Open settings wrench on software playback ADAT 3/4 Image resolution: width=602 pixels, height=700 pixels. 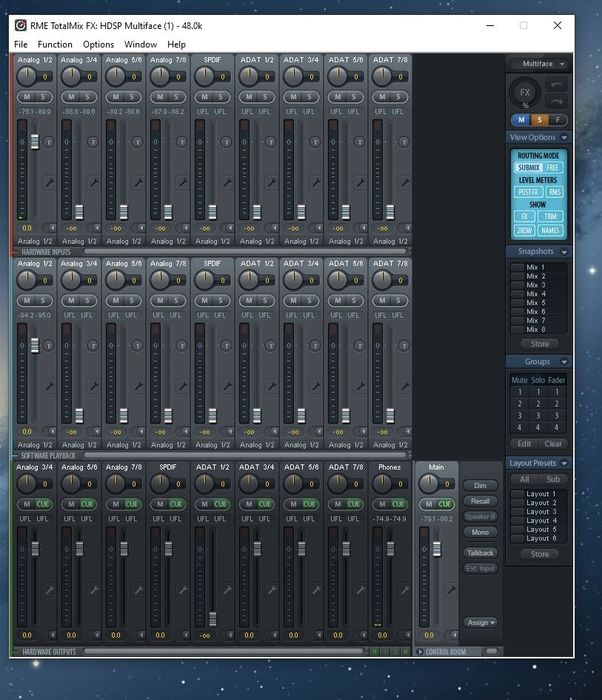click(x=316, y=386)
